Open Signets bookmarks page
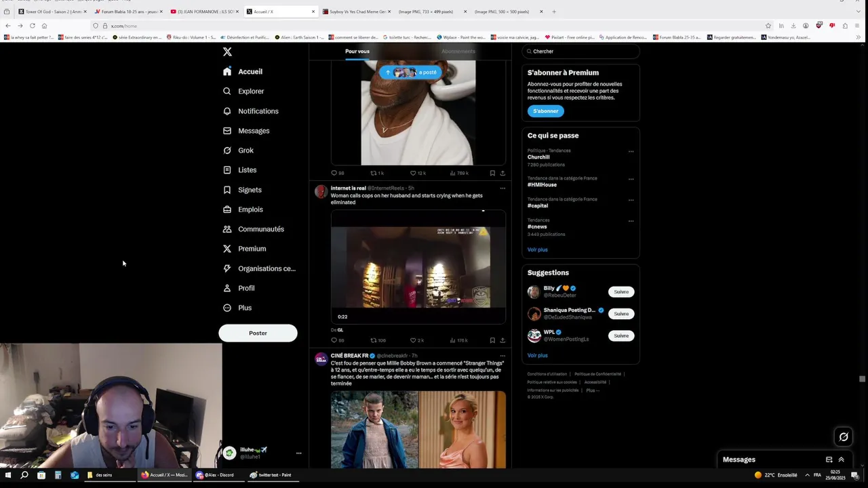The width and height of the screenshot is (868, 488). click(242, 190)
